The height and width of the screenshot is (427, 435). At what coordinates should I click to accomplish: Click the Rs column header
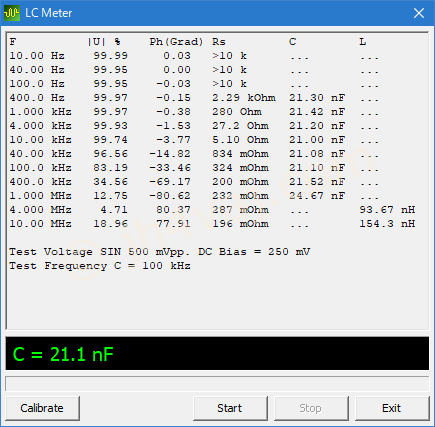219,42
